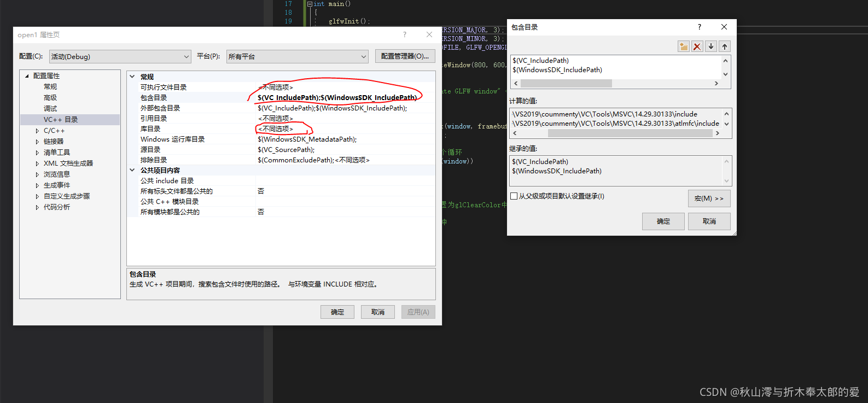
Task: Expand the 清单工具 tree node
Action: pyautogui.click(x=37, y=153)
